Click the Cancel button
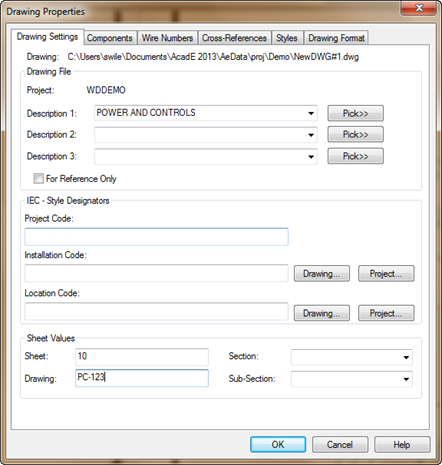The height and width of the screenshot is (465, 442). pyautogui.click(x=340, y=445)
